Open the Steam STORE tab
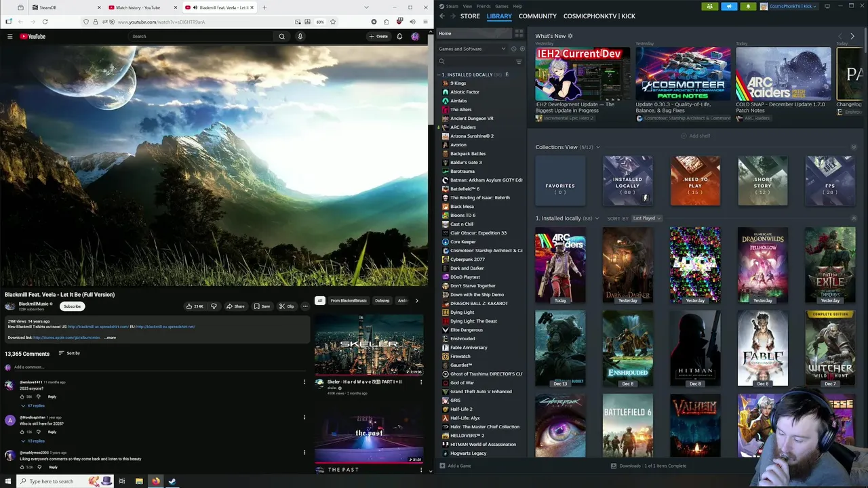The image size is (868, 488). coord(470,16)
